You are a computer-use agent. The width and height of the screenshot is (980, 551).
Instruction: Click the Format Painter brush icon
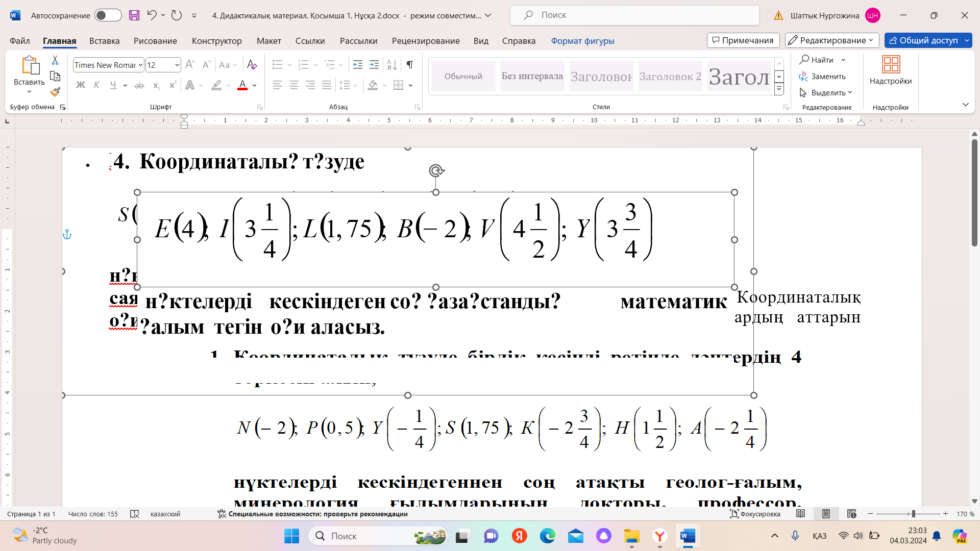tap(55, 92)
